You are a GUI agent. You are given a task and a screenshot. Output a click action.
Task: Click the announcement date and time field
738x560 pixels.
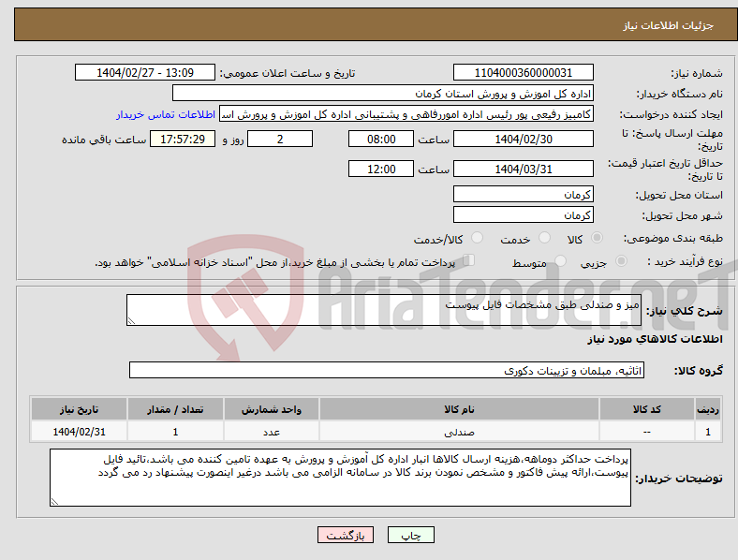tap(145, 72)
